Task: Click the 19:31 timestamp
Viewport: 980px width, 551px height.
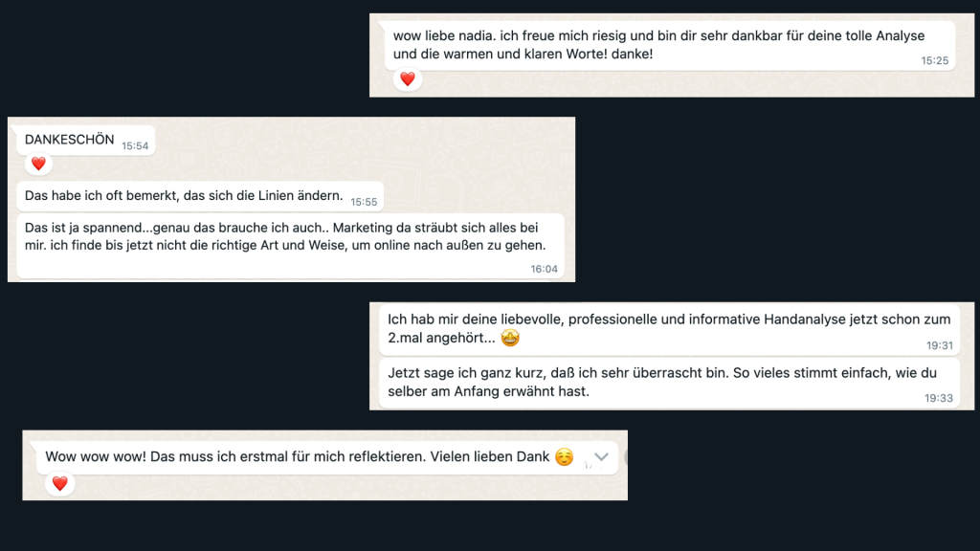Action: pos(939,345)
